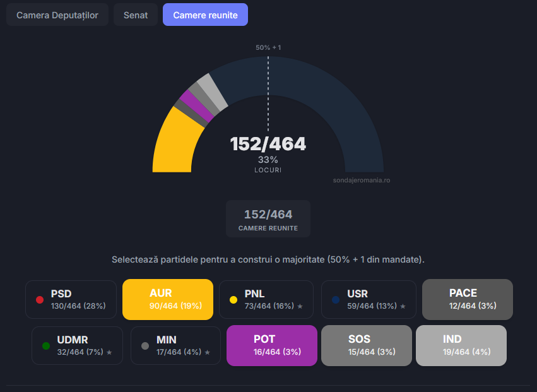
Task: Toggle off the SOS party card
Action: [367, 345]
